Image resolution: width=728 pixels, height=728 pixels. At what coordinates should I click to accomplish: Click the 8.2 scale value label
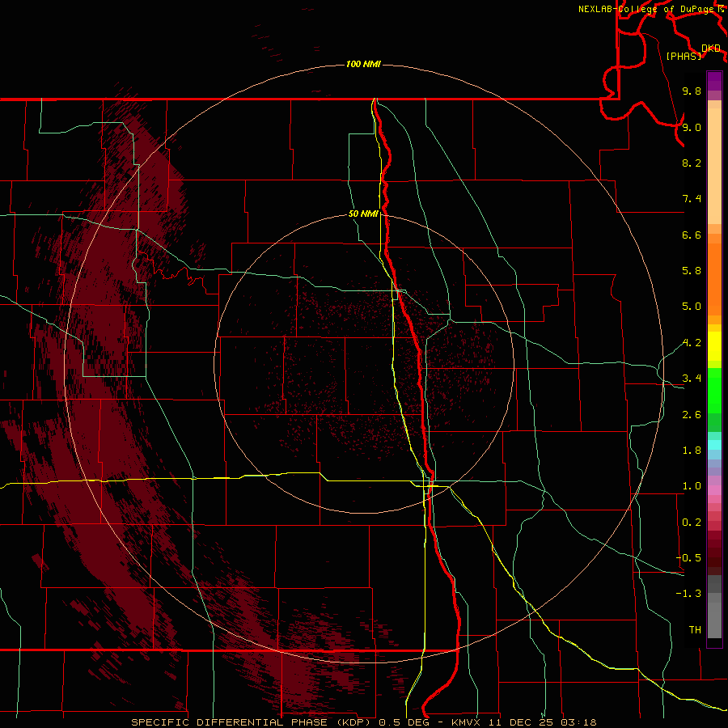[x=692, y=163]
